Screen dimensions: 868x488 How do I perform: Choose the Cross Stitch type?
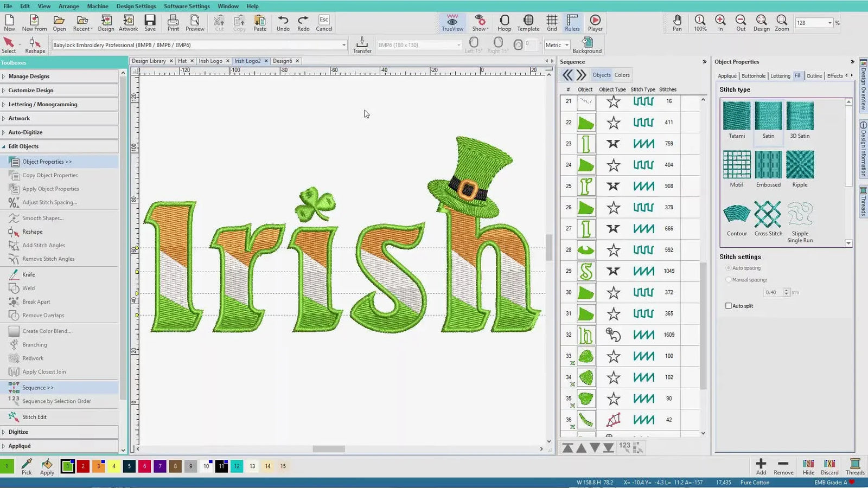click(768, 219)
